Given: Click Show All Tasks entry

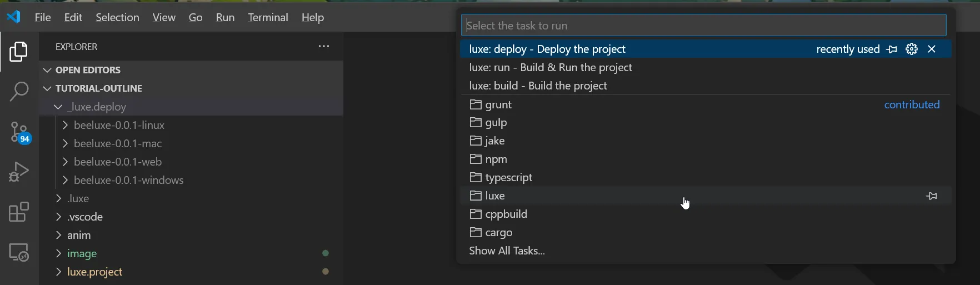Looking at the screenshot, I should (507, 251).
